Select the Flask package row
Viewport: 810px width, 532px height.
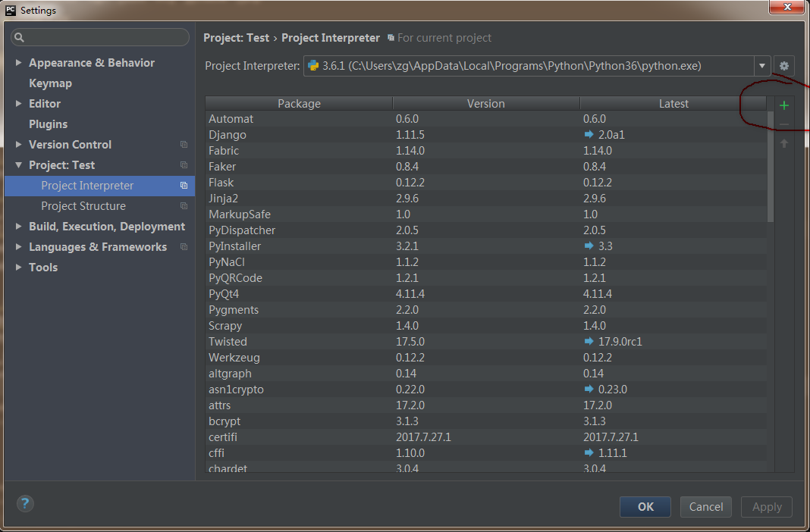tap(486, 183)
